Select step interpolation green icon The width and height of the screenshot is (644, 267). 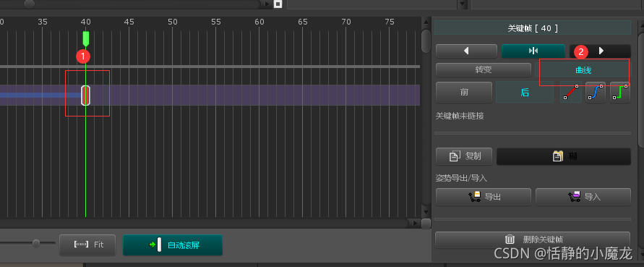(620, 92)
